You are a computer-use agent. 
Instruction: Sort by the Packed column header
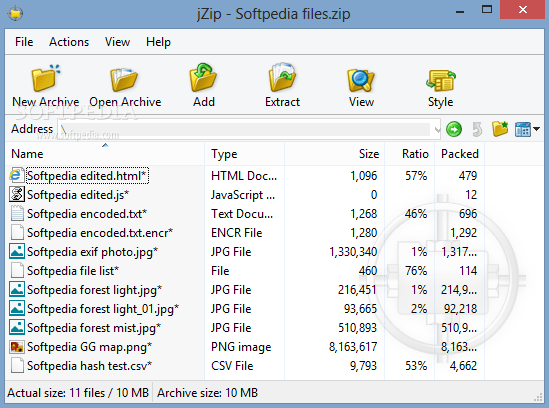[459, 154]
